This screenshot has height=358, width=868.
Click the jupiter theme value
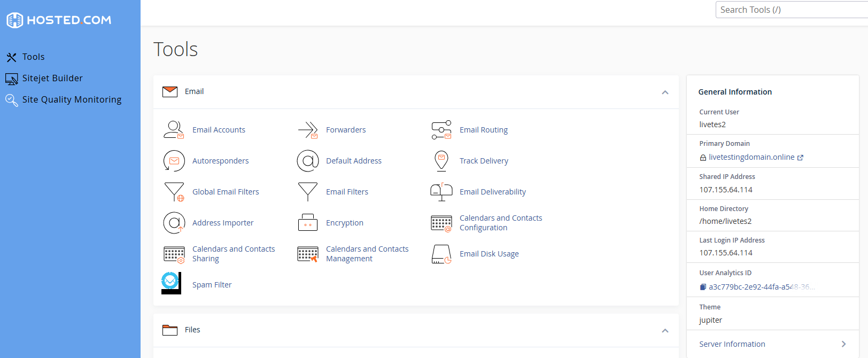click(710, 320)
